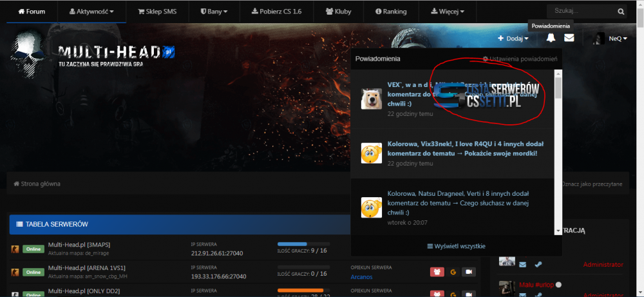Click the dog avatar in first notification
This screenshot has height=297, width=644.
[x=372, y=98]
